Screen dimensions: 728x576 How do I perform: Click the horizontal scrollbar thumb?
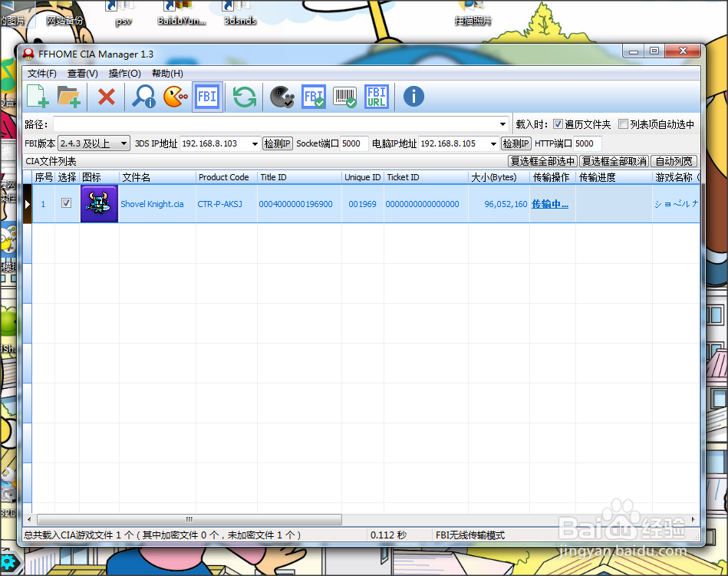coord(189,519)
